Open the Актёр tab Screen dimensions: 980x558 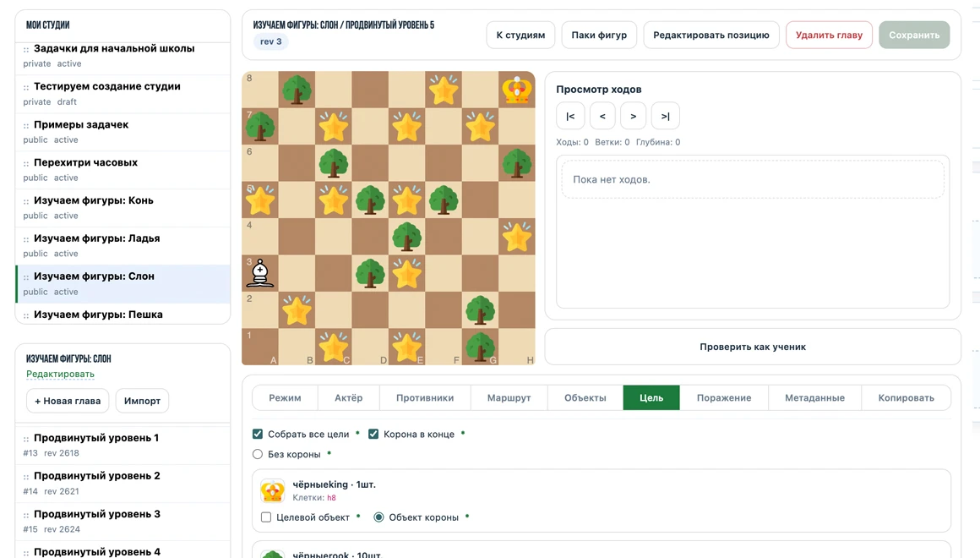pyautogui.click(x=348, y=398)
